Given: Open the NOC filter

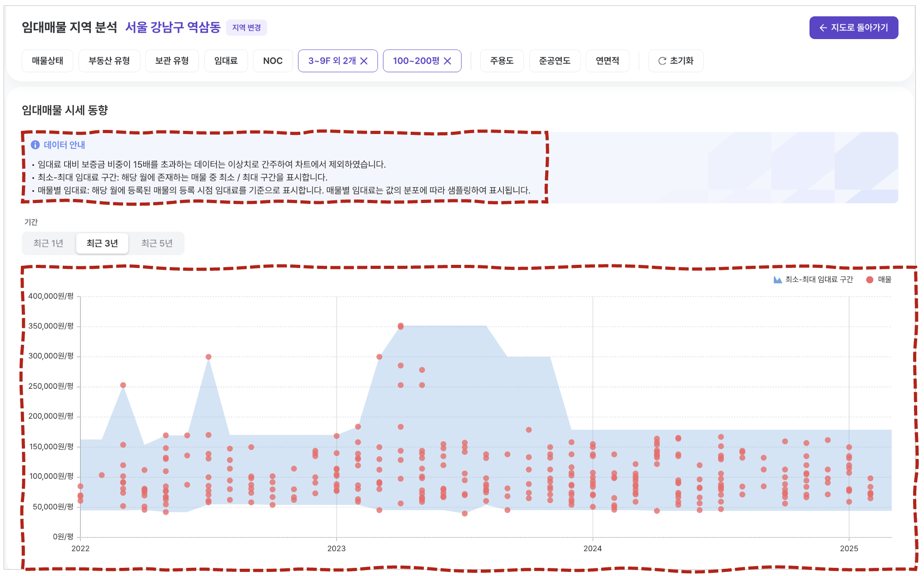Looking at the screenshot, I should point(273,61).
